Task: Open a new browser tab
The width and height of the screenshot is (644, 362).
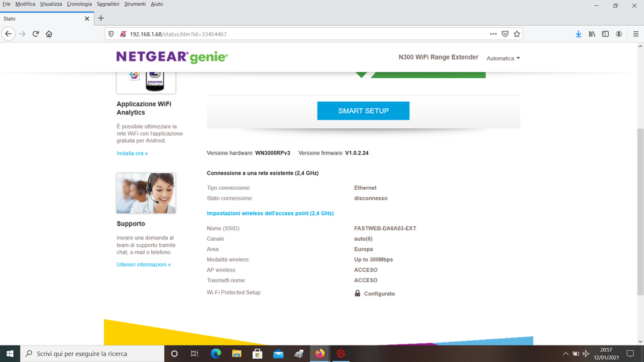Action: (x=101, y=18)
